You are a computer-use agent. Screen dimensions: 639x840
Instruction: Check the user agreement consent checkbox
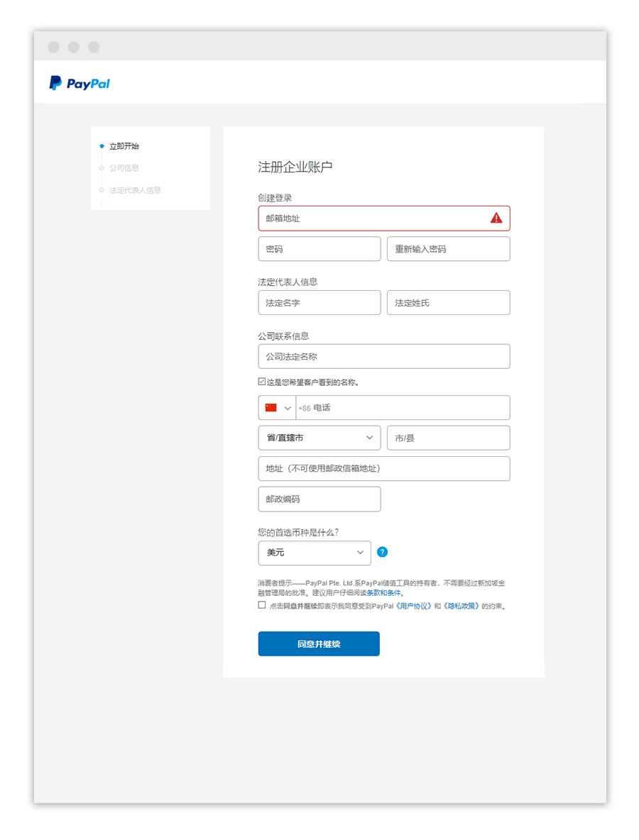pyautogui.click(x=261, y=605)
